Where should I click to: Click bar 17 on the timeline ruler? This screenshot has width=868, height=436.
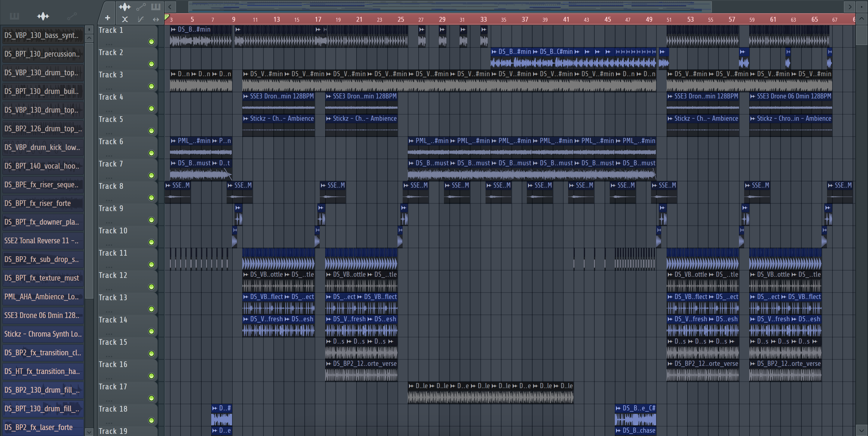point(318,20)
